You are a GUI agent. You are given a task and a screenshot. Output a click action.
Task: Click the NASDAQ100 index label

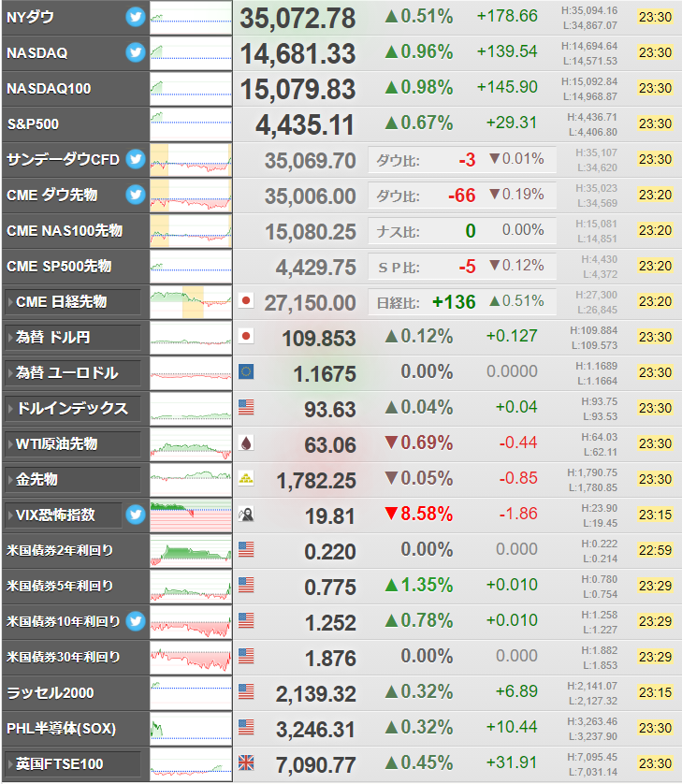[49, 89]
